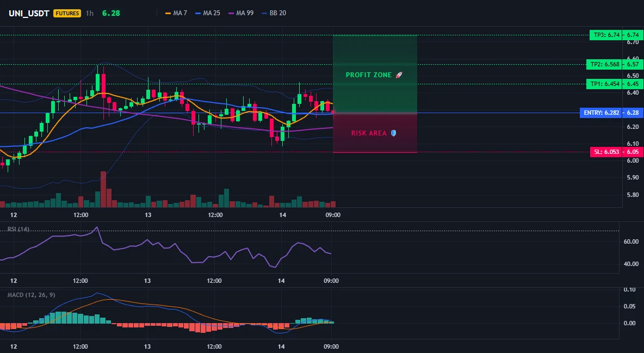Toggle the MA 25 legend item
644x353 pixels.
pyautogui.click(x=208, y=13)
